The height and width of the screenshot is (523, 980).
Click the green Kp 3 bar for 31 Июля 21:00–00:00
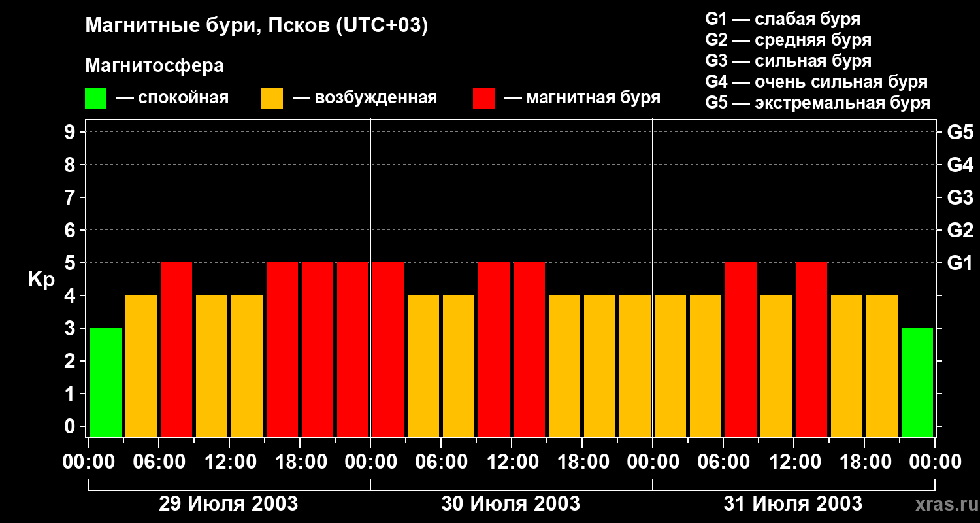coord(917,382)
